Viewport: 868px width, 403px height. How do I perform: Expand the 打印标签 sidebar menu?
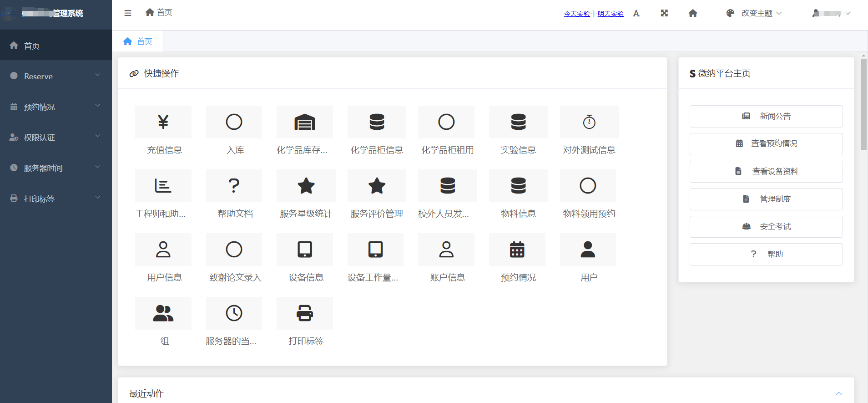tap(56, 198)
